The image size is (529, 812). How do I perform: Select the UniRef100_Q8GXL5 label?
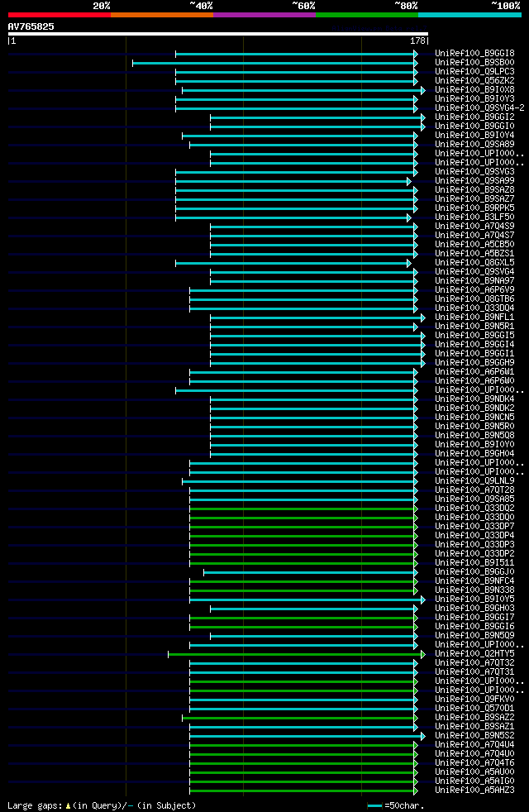[x=474, y=263]
